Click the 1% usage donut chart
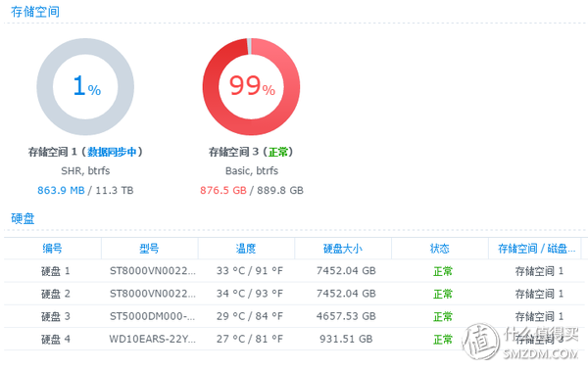 click(85, 86)
